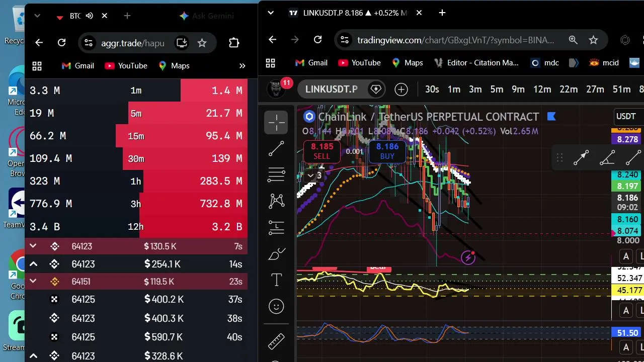Open zoom options in TradingView address bar

point(573,40)
